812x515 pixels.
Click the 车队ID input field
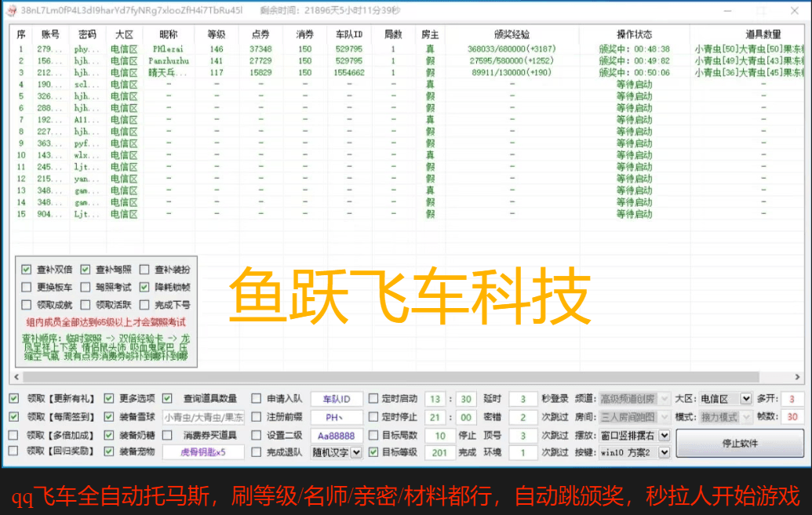click(337, 398)
